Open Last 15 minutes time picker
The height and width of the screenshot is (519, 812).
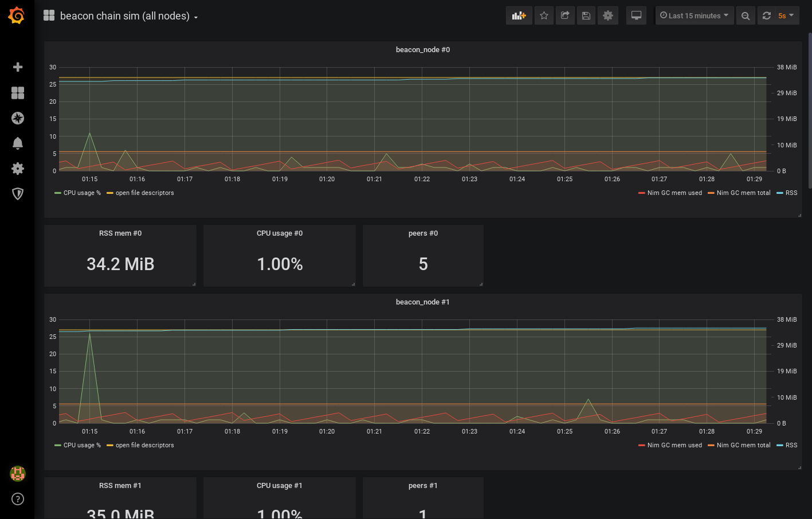click(x=695, y=15)
